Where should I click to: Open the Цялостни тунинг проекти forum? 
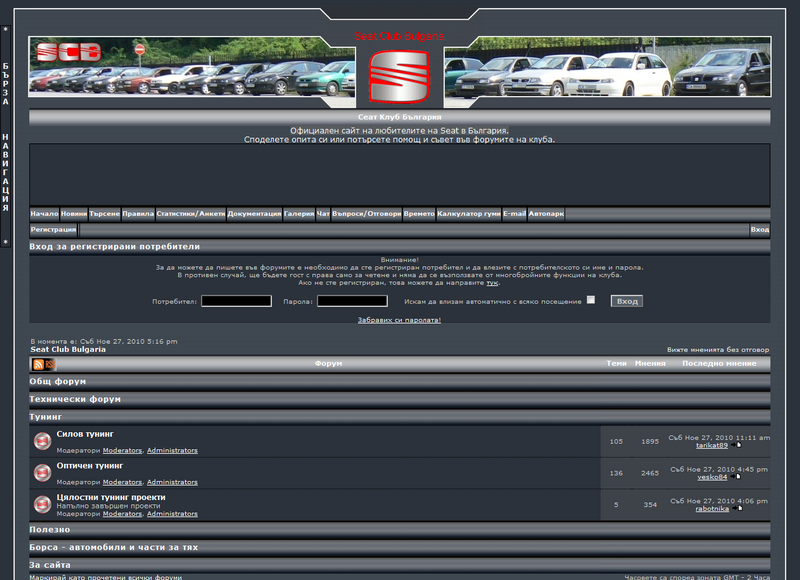pos(111,497)
